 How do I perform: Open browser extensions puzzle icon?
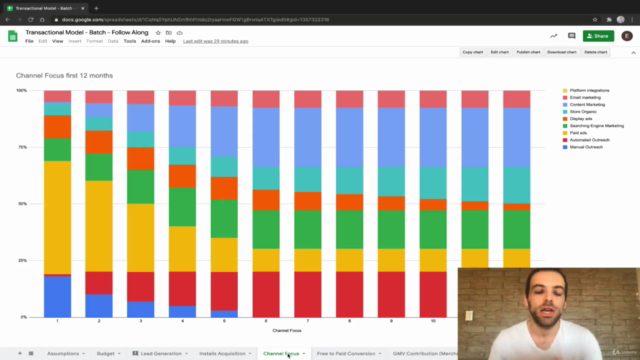coord(609,20)
